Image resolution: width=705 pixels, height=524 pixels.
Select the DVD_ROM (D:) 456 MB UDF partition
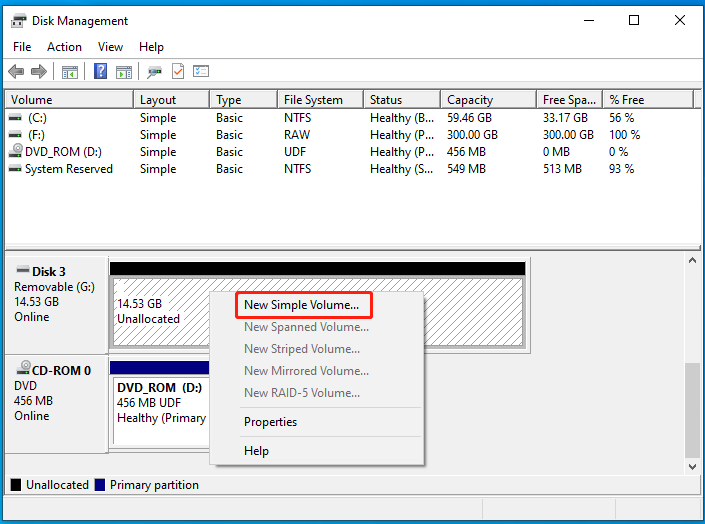pos(161,409)
